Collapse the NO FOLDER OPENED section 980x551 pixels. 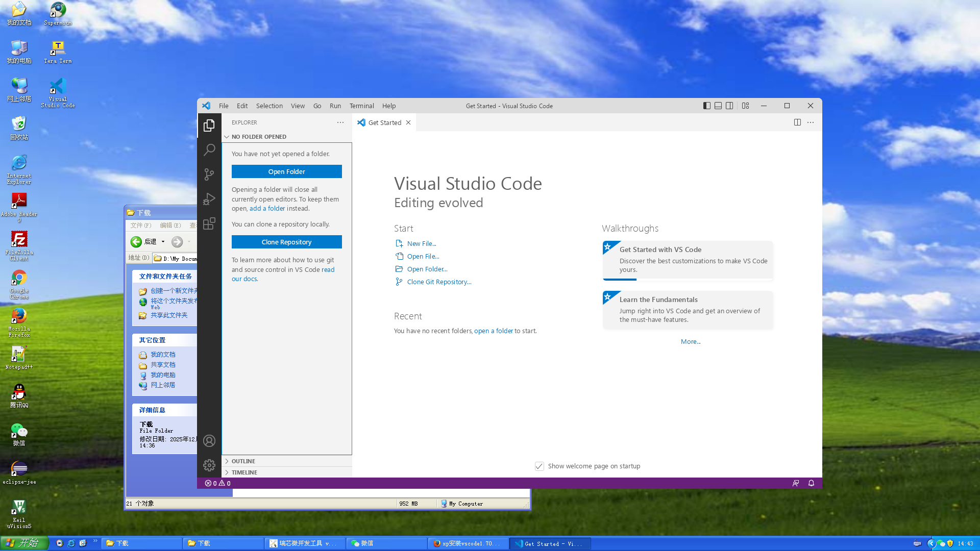(259, 137)
